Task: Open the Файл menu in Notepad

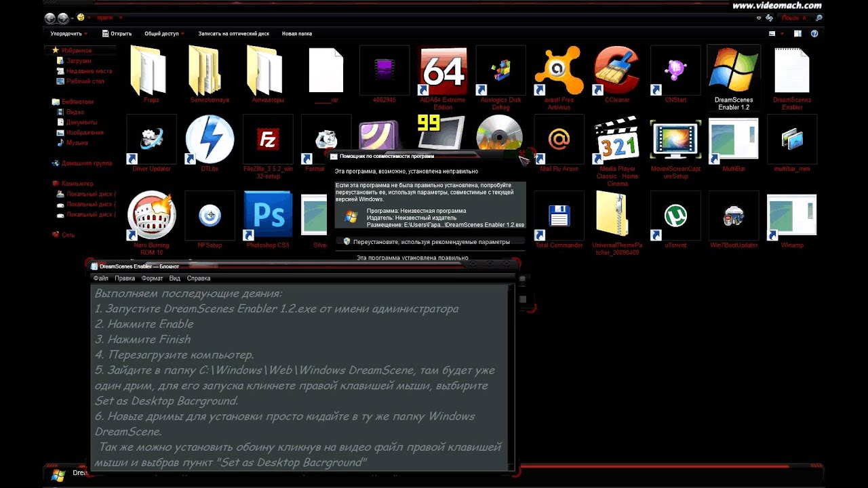Action: tap(101, 278)
